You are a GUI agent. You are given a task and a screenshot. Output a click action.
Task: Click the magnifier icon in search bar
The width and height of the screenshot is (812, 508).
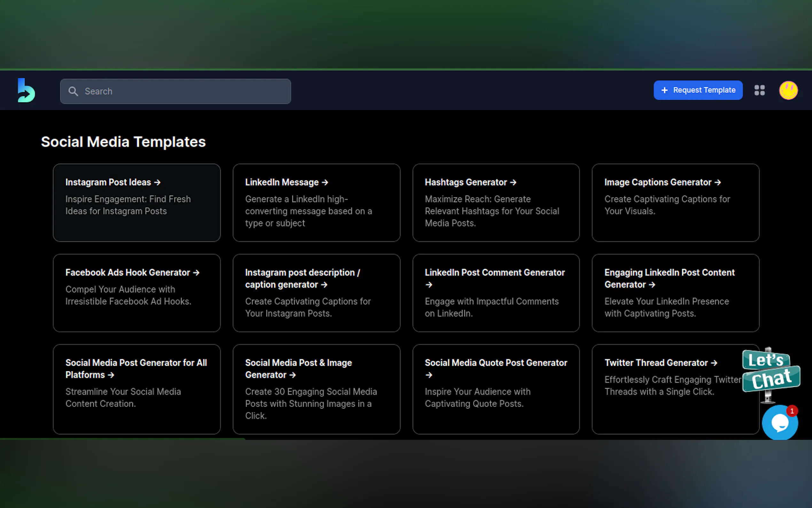click(x=73, y=91)
